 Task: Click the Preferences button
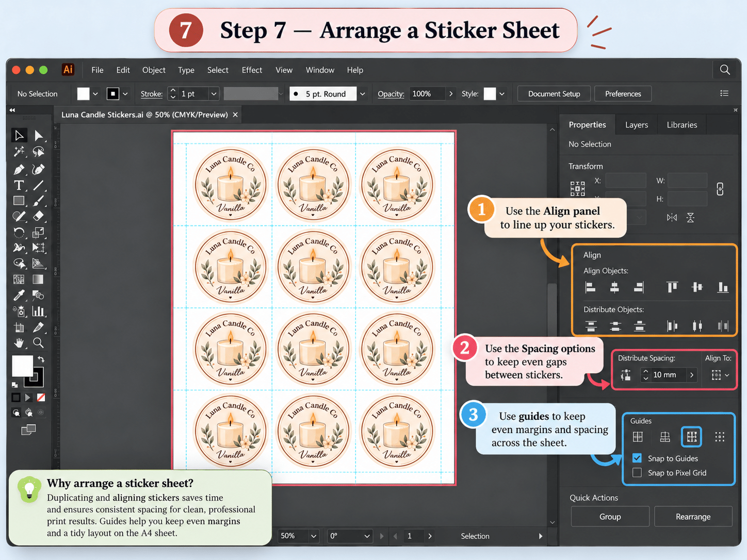click(x=623, y=94)
